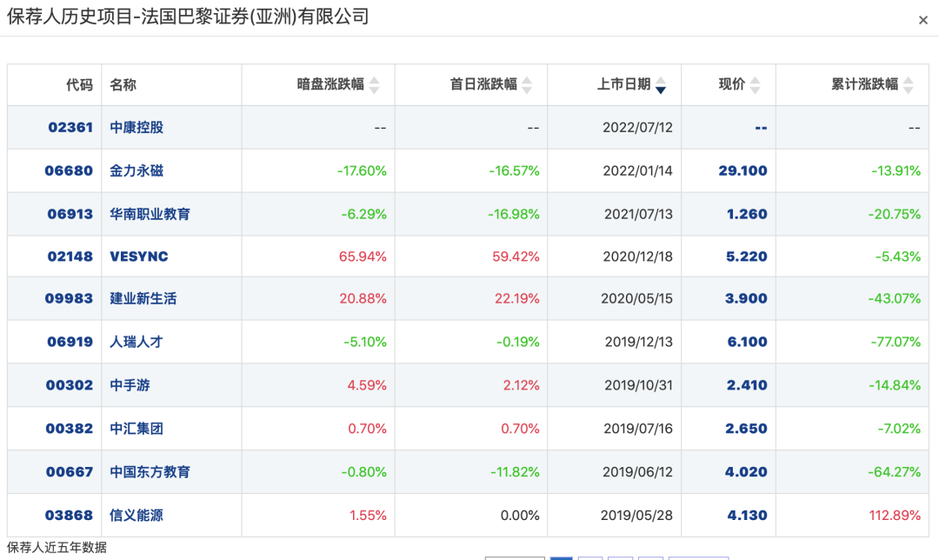This screenshot has height=560, width=939.
Task: Select cumulative change -43.07%
Action: point(894,298)
